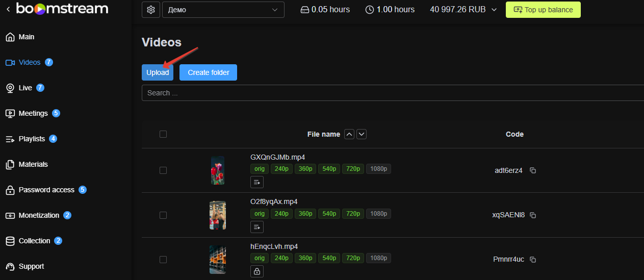Click code value Pmnrr4uc
Image resolution: width=644 pixels, height=280 pixels.
(x=508, y=260)
